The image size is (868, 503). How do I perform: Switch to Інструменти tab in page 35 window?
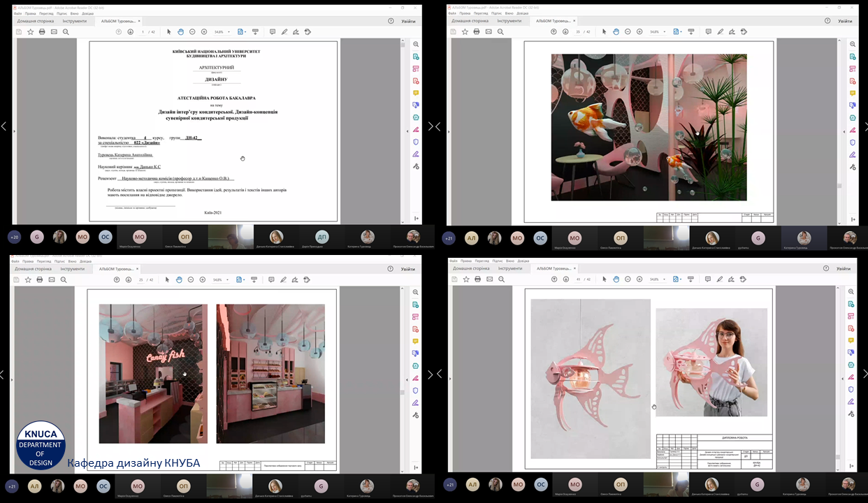tap(509, 21)
